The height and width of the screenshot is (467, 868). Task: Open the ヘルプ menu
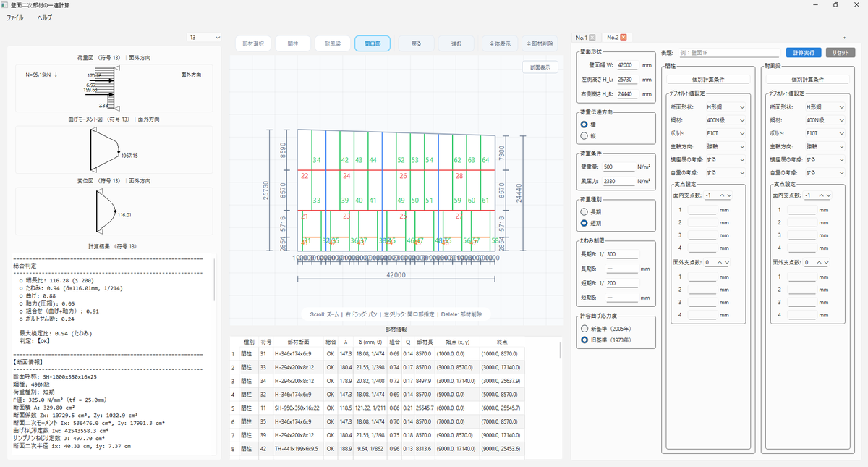(45, 17)
